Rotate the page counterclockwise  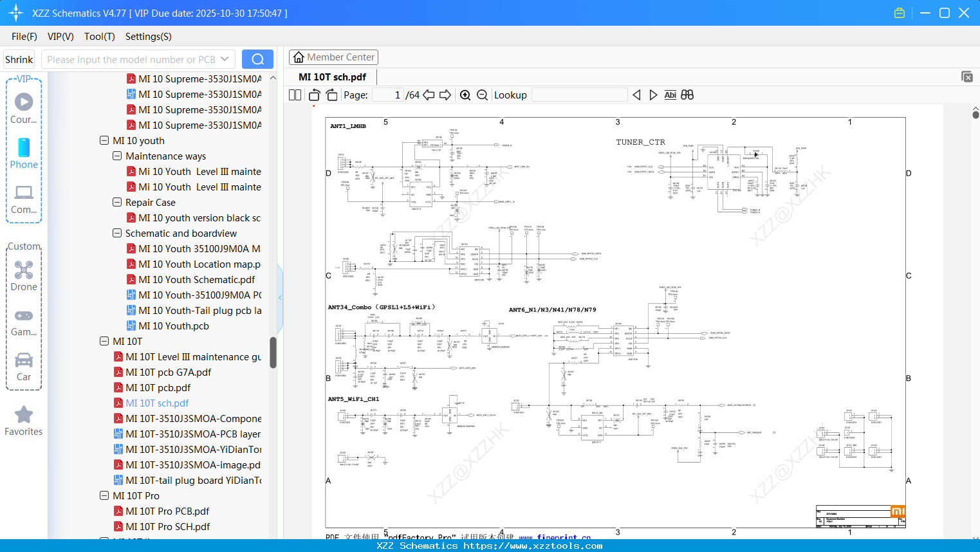(315, 95)
